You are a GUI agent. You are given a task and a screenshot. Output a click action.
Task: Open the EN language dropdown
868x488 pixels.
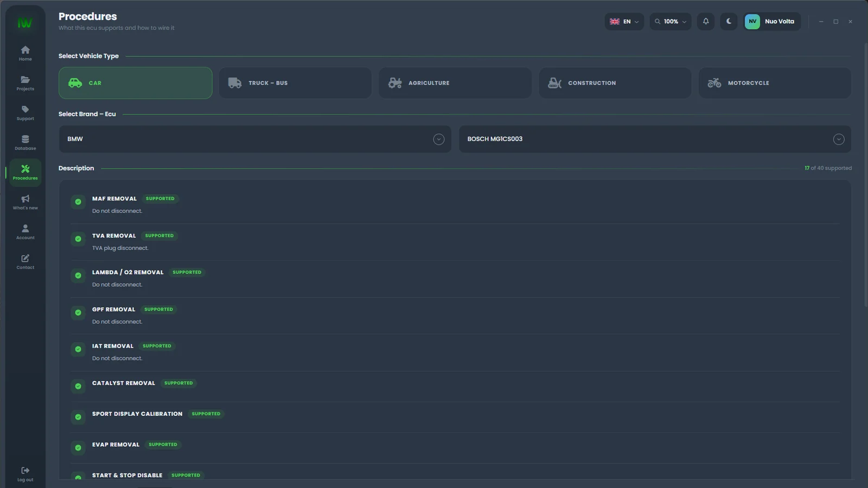click(x=624, y=22)
